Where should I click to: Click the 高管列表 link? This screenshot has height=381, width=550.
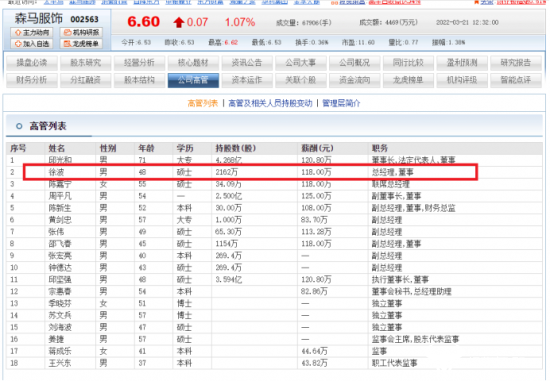click(203, 103)
